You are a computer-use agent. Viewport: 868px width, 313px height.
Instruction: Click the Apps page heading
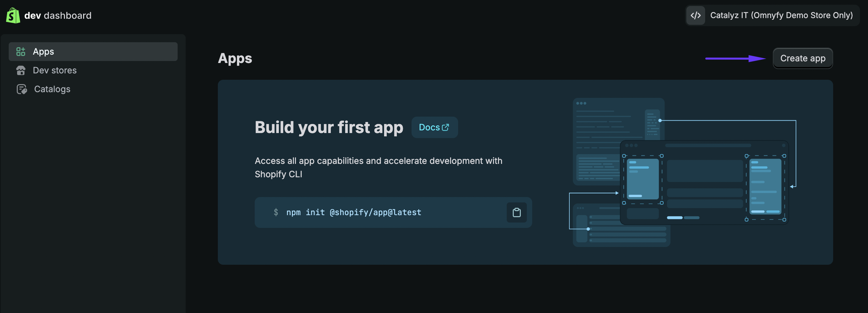235,59
